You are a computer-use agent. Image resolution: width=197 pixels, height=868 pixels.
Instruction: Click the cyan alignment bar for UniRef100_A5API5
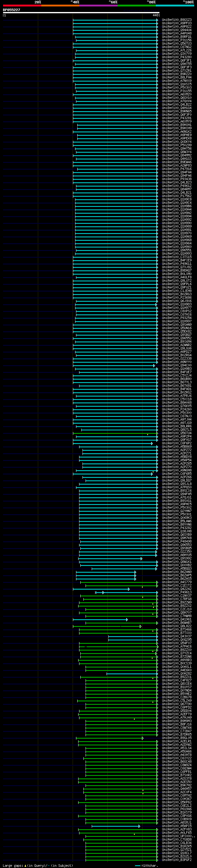click(116, 826)
